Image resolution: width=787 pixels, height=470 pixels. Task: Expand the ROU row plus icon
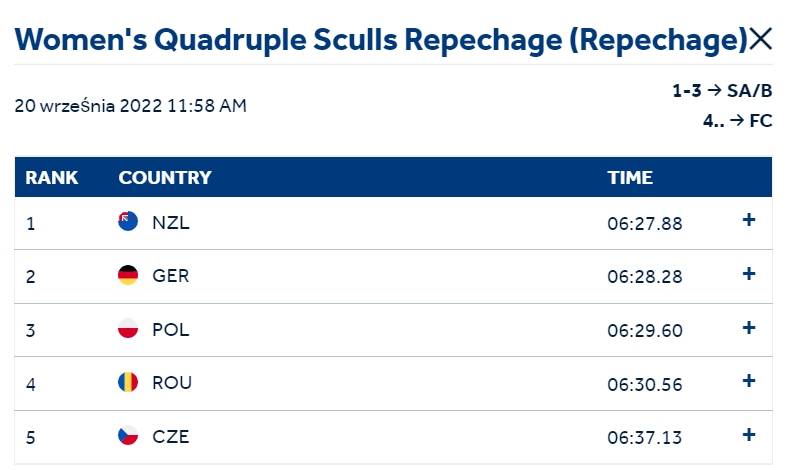pos(749,381)
